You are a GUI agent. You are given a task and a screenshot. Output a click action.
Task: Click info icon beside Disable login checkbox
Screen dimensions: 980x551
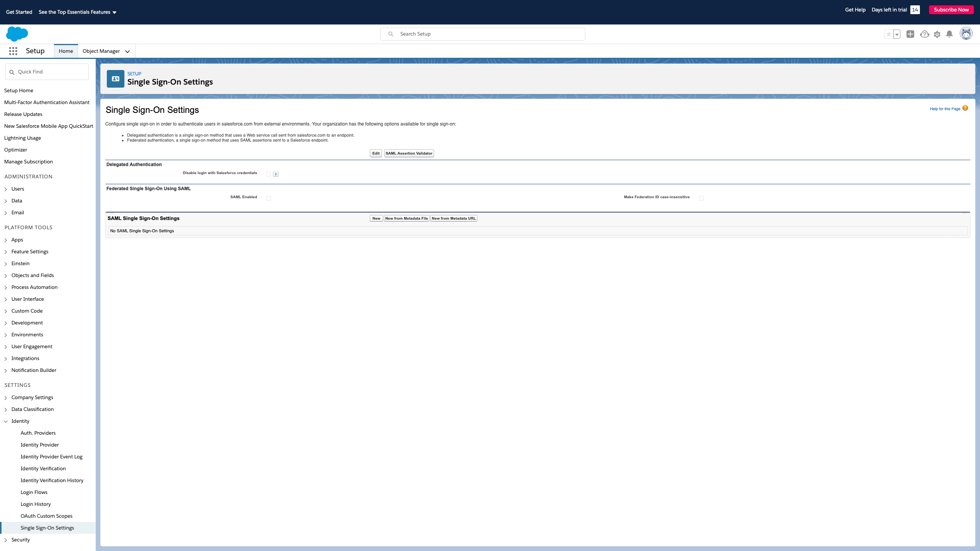(276, 174)
